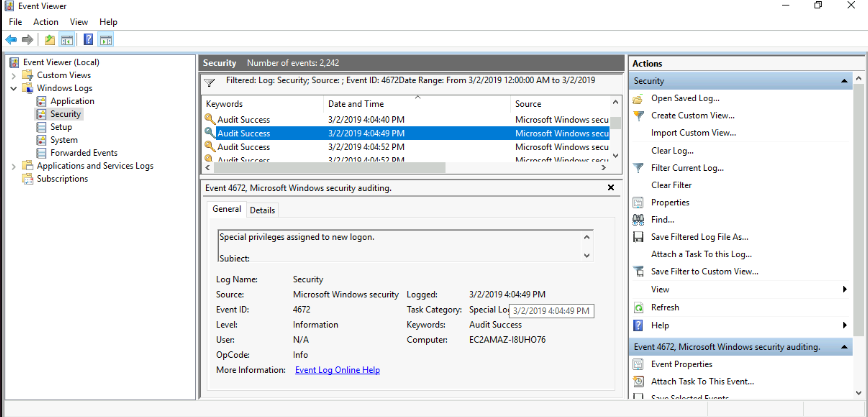Switch to the General tab
This screenshot has height=417, width=868.
pos(226,209)
